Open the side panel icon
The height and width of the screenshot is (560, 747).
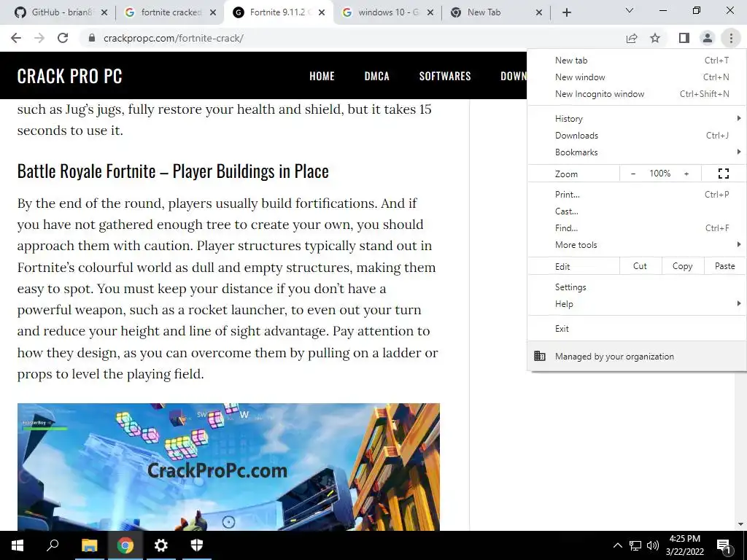684,38
